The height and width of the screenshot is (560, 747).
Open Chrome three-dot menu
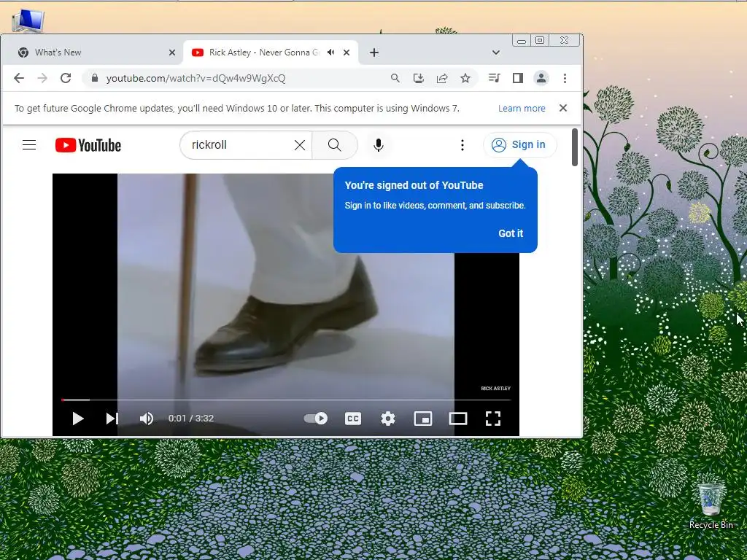pos(565,78)
